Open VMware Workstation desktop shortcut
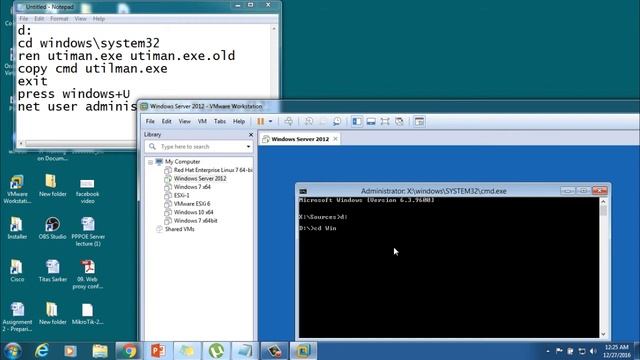Viewport: 640px width, 360px height. click(x=17, y=189)
